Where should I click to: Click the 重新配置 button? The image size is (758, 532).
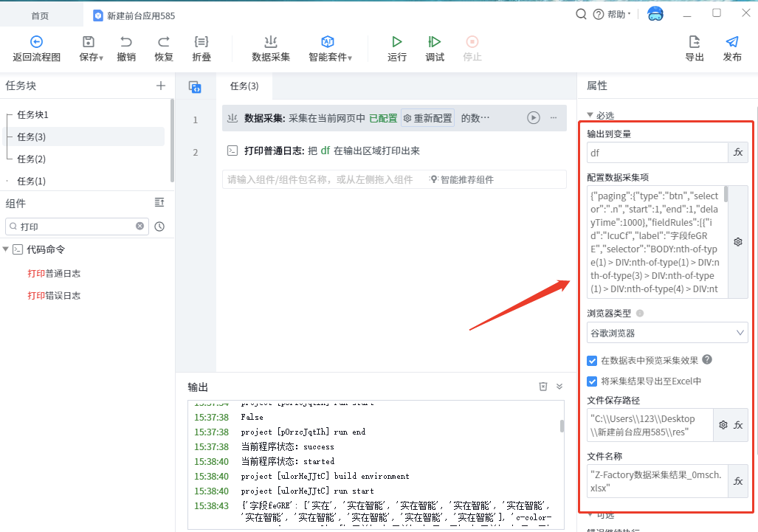click(428, 118)
